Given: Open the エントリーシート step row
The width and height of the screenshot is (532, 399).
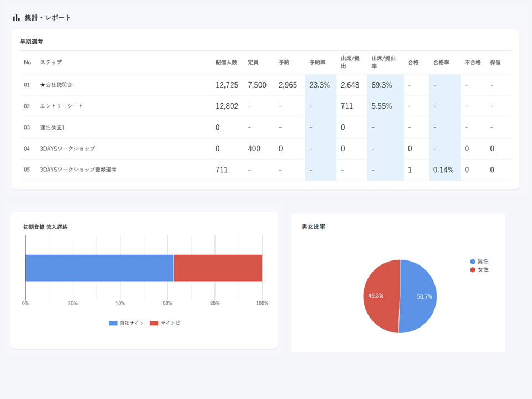Looking at the screenshot, I should [x=62, y=106].
